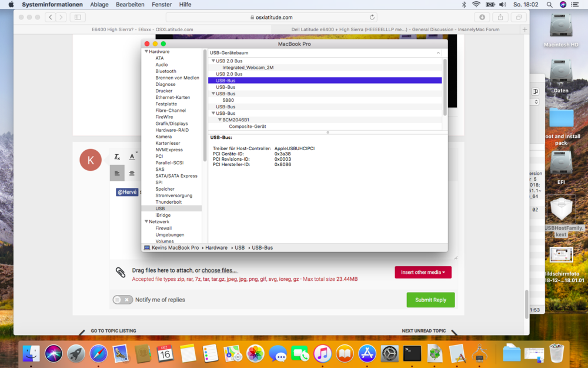The width and height of the screenshot is (588, 368).
Task: Open Finder from the dock
Action: [31, 354]
